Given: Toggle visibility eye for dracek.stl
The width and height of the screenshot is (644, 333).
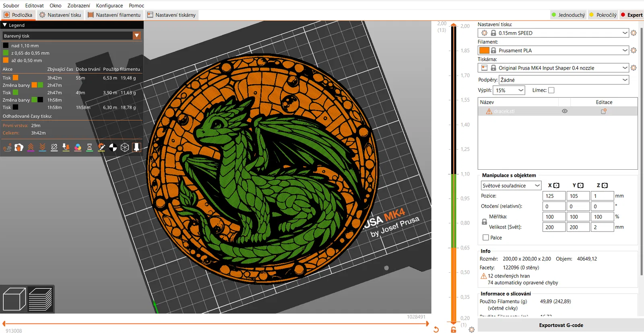Looking at the screenshot, I should (x=565, y=111).
